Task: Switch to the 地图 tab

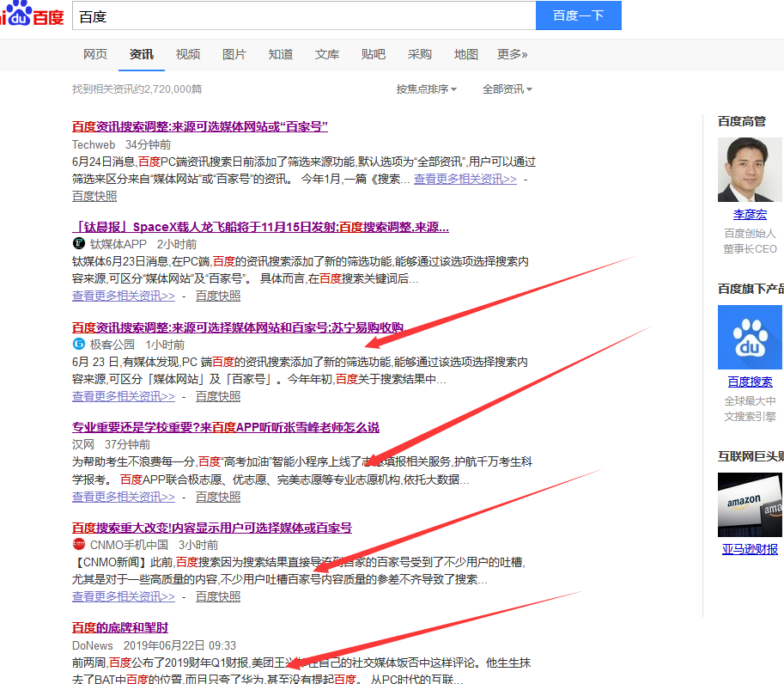Action: click(x=466, y=54)
